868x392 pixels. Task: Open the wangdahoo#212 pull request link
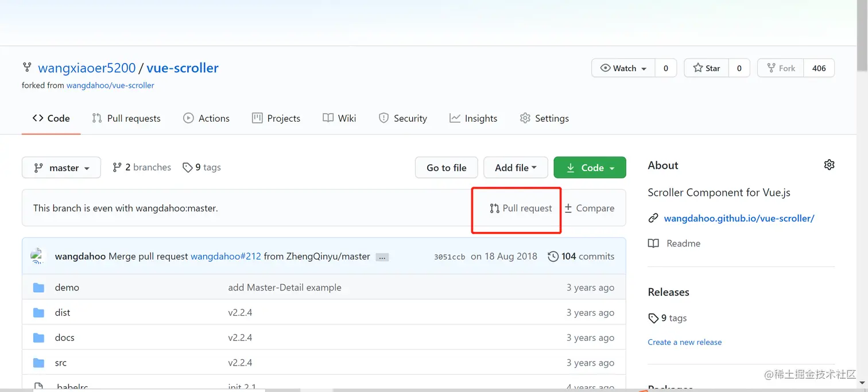226,257
